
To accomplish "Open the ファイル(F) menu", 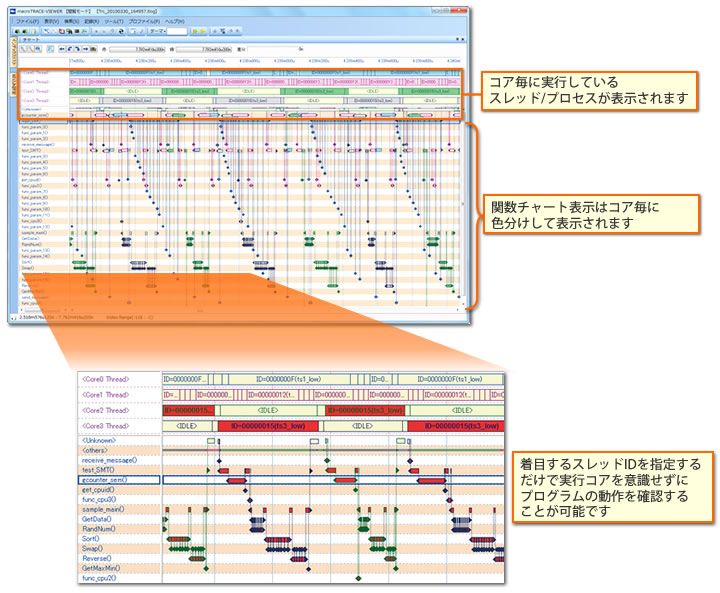I will pyautogui.click(x=27, y=22).
